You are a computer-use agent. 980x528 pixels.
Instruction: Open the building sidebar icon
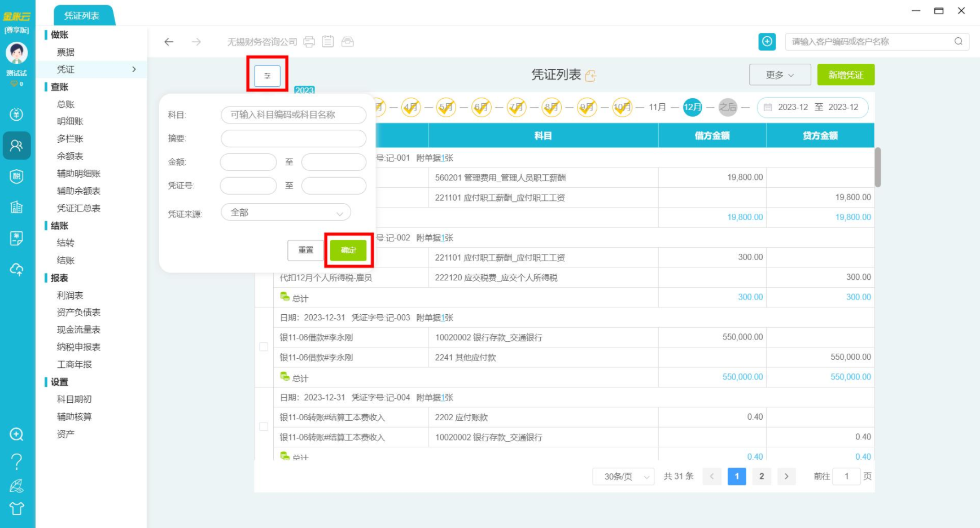[16, 207]
